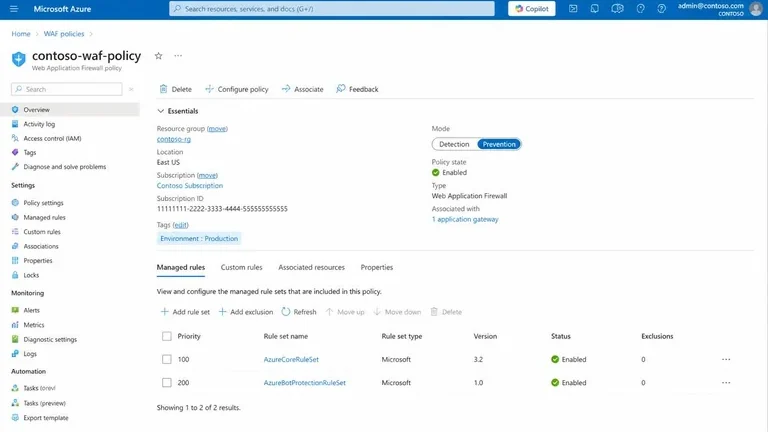Open Managed rules in sidebar
This screenshot has width=768, height=432.
click(39, 217)
